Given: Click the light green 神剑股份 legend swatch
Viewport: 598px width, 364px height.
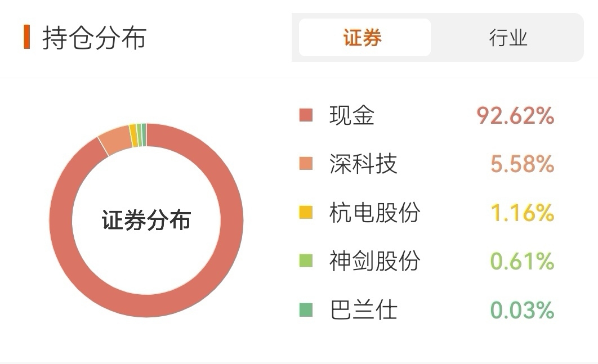Looking at the screenshot, I should tap(306, 261).
